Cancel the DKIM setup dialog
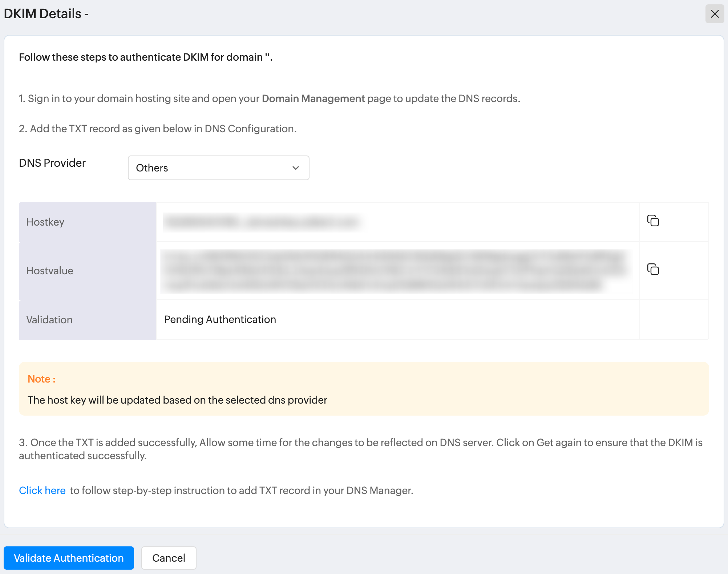The image size is (728, 574). 169,558
